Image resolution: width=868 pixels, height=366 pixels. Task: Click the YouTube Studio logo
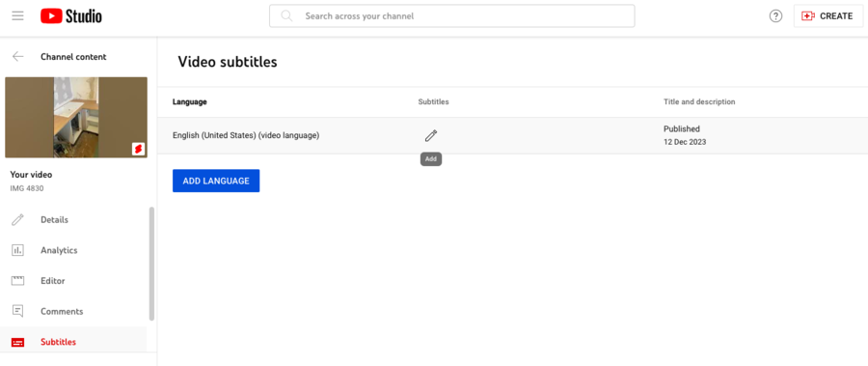70,16
